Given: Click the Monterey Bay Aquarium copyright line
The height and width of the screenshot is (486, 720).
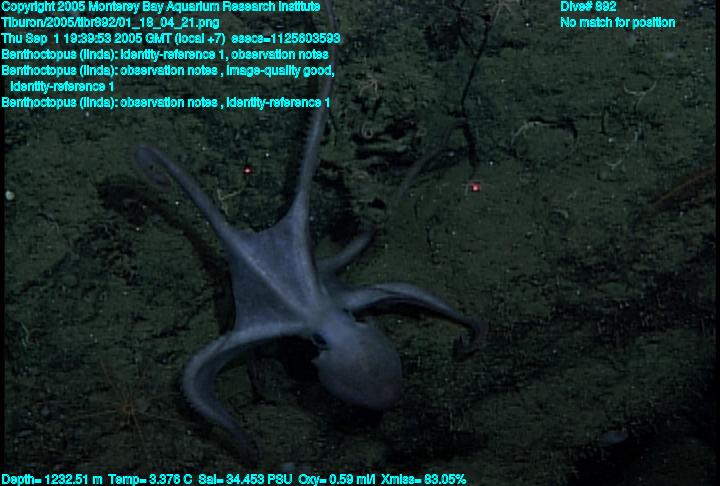Looking at the screenshot, I should pos(161,7).
